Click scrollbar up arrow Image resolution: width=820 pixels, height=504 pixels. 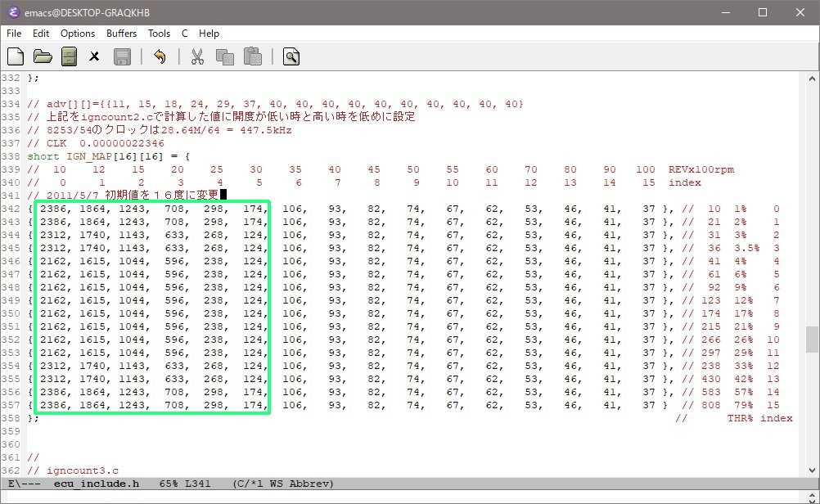(812, 79)
